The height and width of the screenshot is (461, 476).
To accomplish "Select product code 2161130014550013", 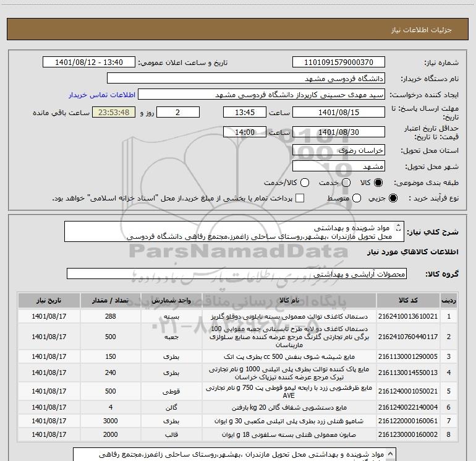I will 408,373.
